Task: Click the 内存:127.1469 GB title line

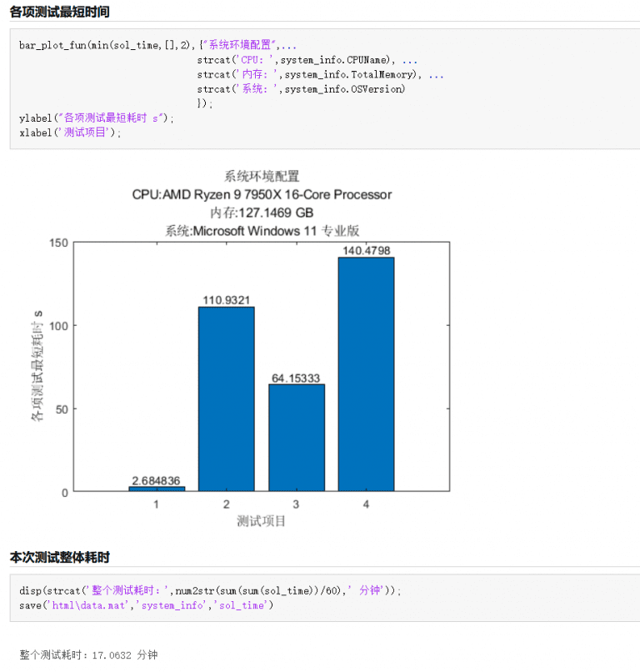Action: [x=262, y=213]
